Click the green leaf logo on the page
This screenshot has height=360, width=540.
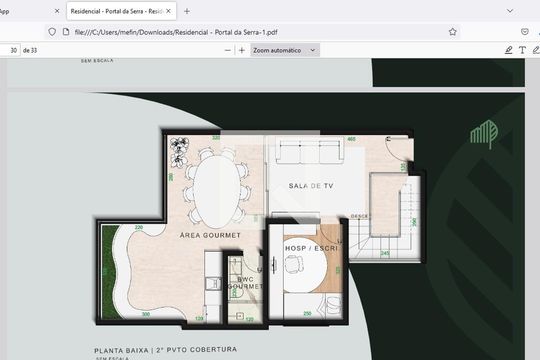[x=484, y=134]
